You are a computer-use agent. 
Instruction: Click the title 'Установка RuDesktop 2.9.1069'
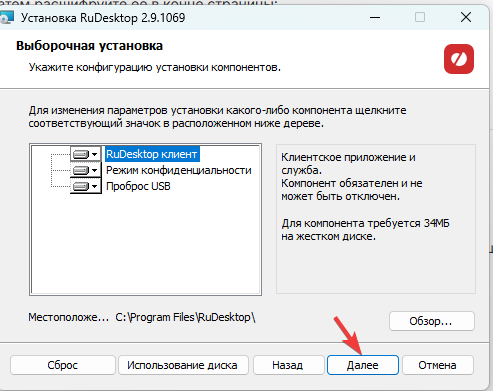pos(103,18)
